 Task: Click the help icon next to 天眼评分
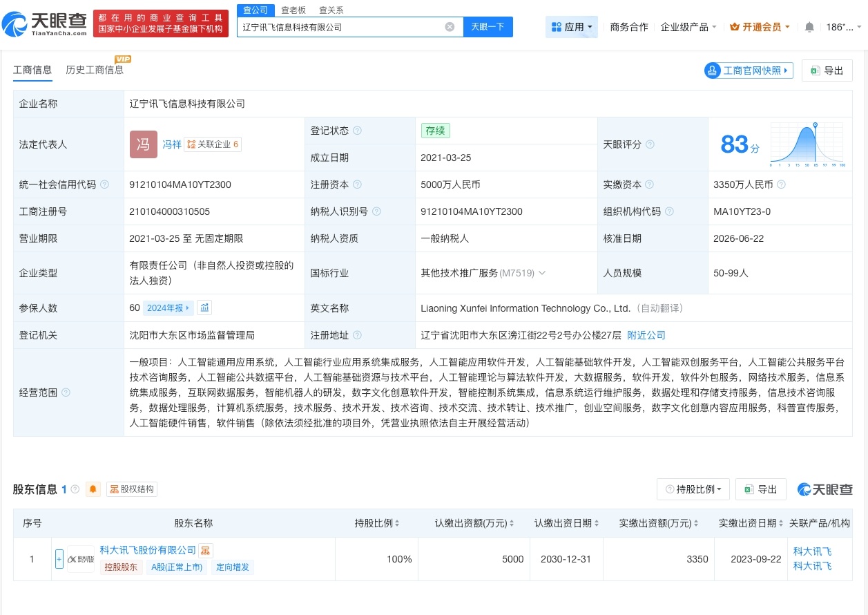(650, 144)
